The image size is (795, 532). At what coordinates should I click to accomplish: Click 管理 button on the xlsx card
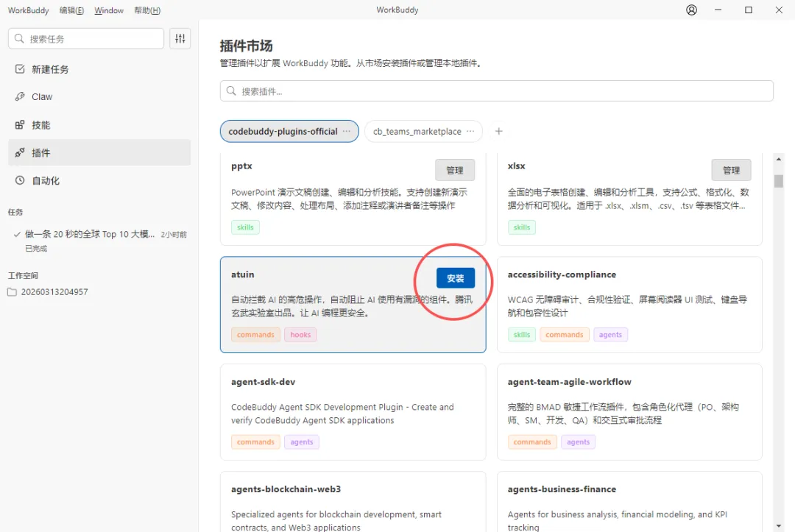click(x=731, y=170)
